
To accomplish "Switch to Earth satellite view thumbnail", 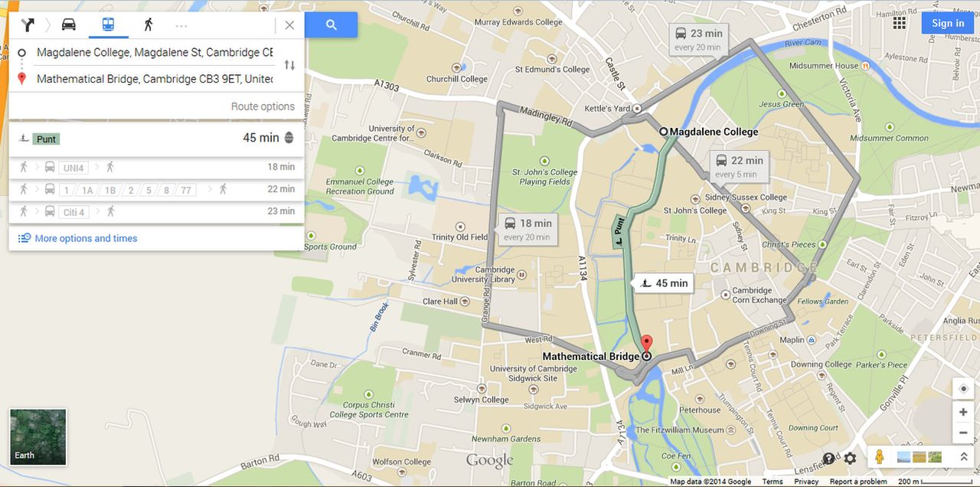I will click(x=38, y=437).
